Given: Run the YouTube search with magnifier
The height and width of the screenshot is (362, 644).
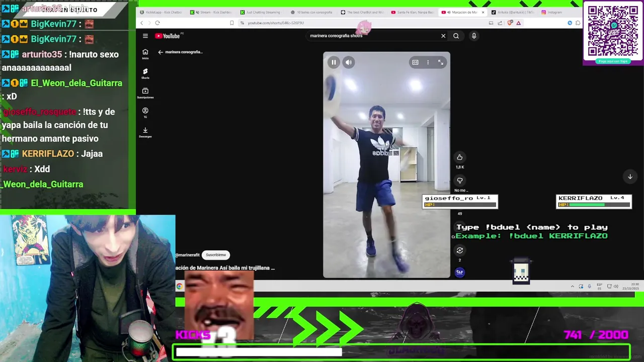Looking at the screenshot, I should [x=456, y=36].
